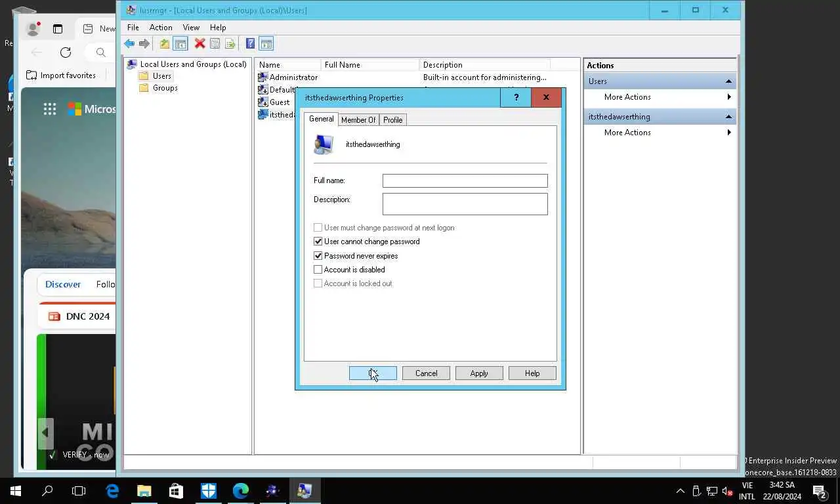Switch to the Profile tab

point(392,119)
